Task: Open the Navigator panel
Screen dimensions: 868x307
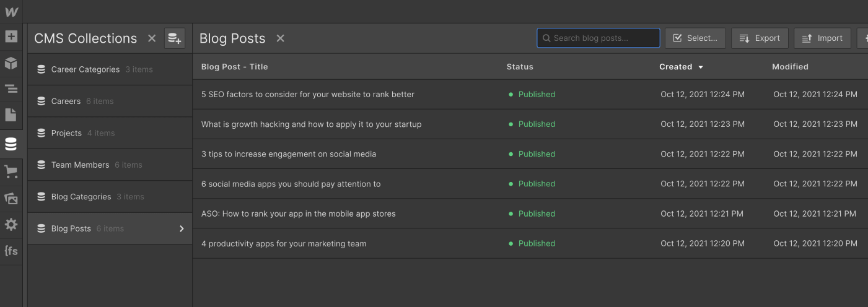Action: coord(11,89)
